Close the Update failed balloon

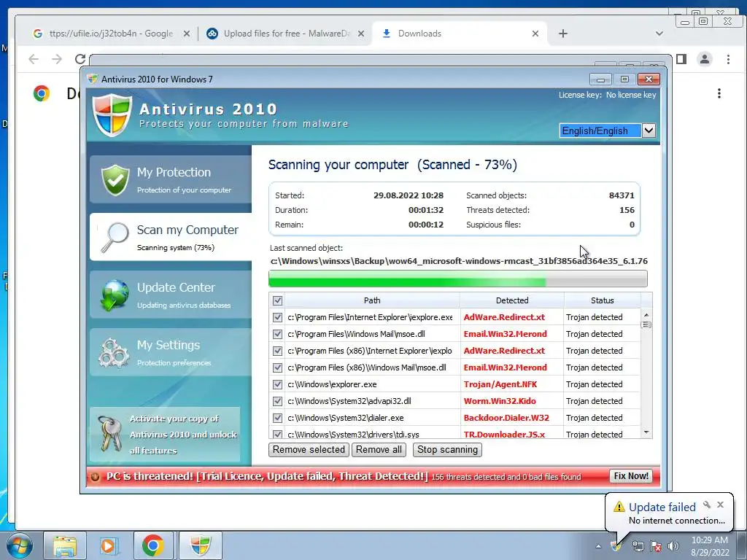(x=720, y=505)
